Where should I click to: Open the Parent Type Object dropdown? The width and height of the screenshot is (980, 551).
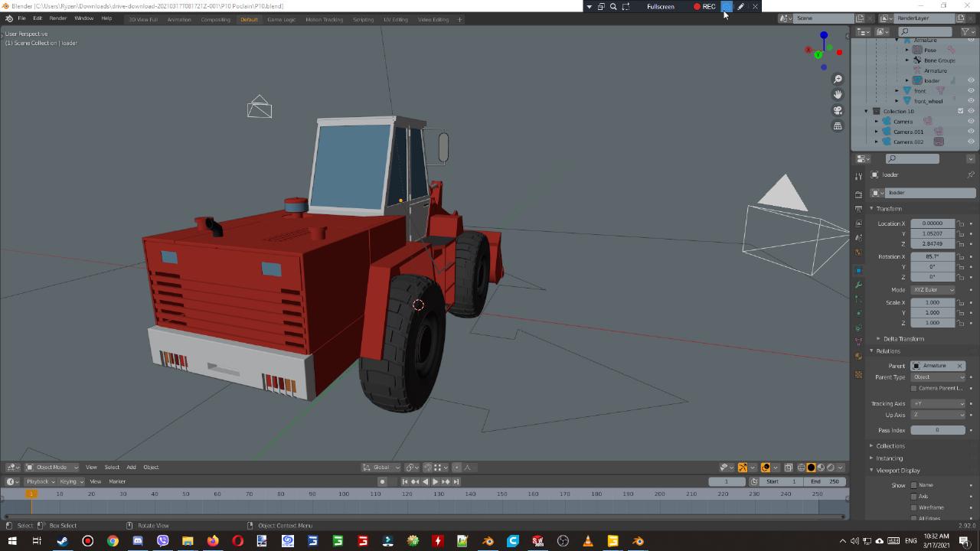[938, 377]
